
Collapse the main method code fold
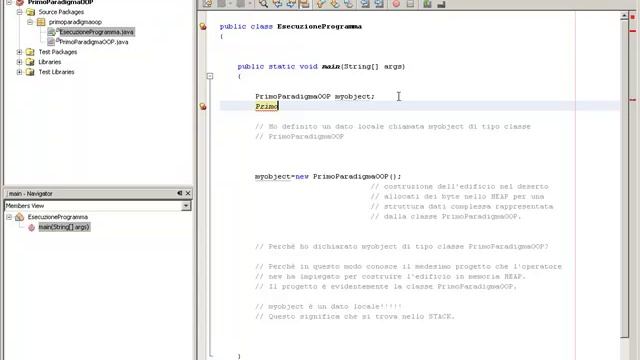(210, 76)
